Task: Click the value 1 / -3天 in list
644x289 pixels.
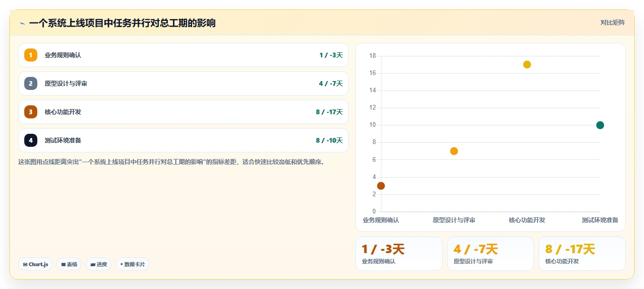Action: click(331, 55)
